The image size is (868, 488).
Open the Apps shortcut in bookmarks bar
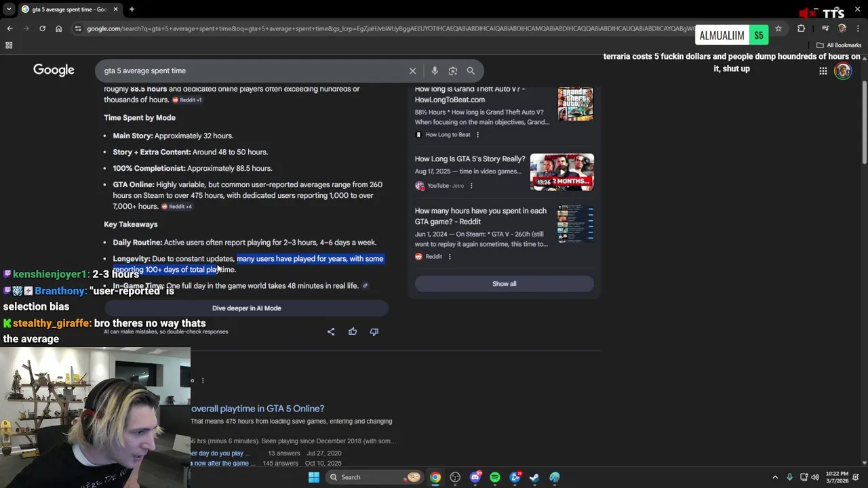pos(9,45)
